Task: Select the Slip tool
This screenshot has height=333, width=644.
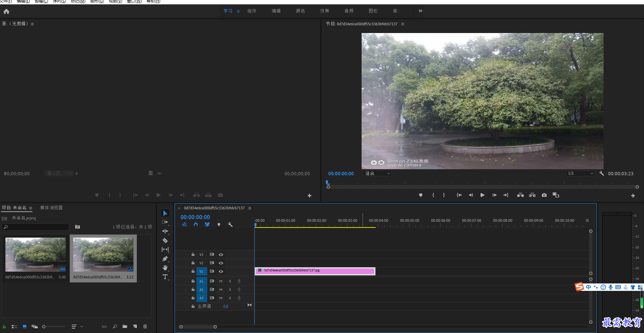Action: 165,249
